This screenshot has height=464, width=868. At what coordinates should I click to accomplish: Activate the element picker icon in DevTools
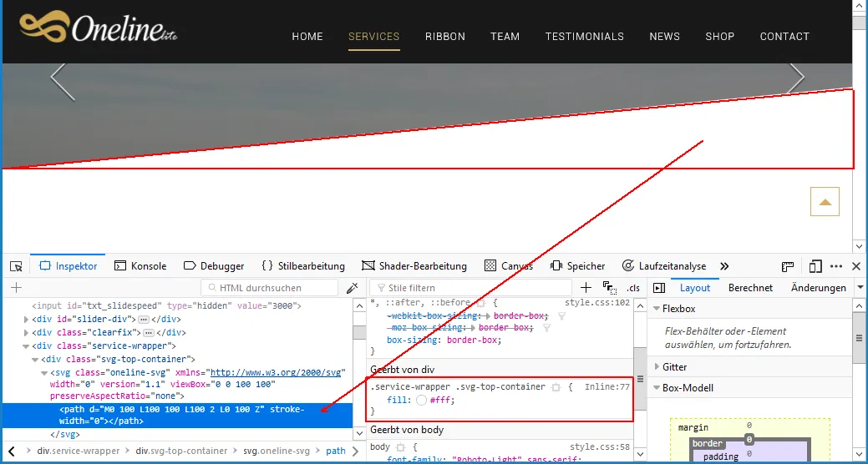16,266
